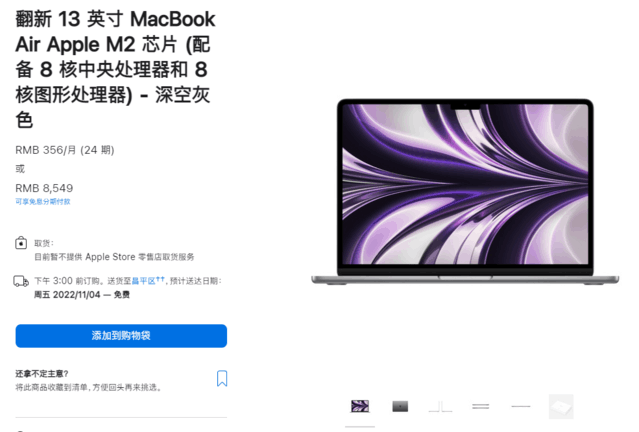Viewport: 639px width, 432px height.
Task: Click the RMB 356/月 (24 期) installment price
Action: click(x=65, y=150)
